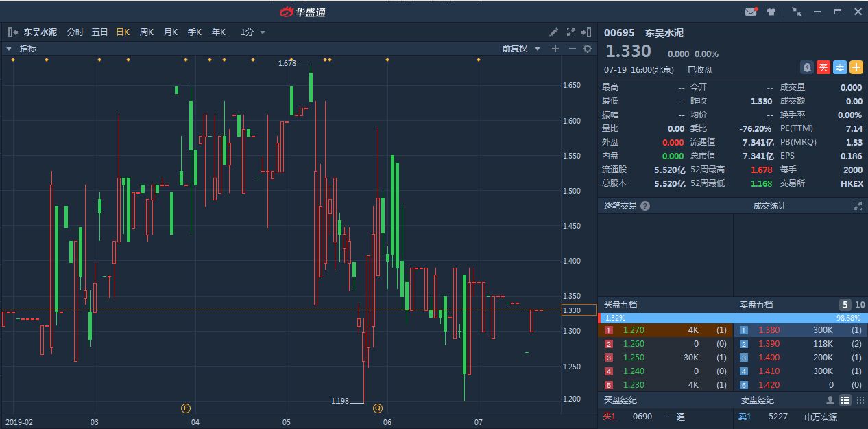868x429 pixels.
Task: Click the Q quarterly marker on the timeline
Action: [377, 408]
